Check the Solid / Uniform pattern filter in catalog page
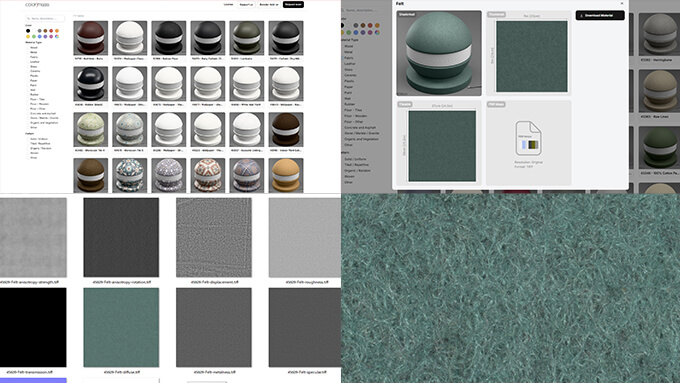The width and height of the screenshot is (680, 383). 37,139
